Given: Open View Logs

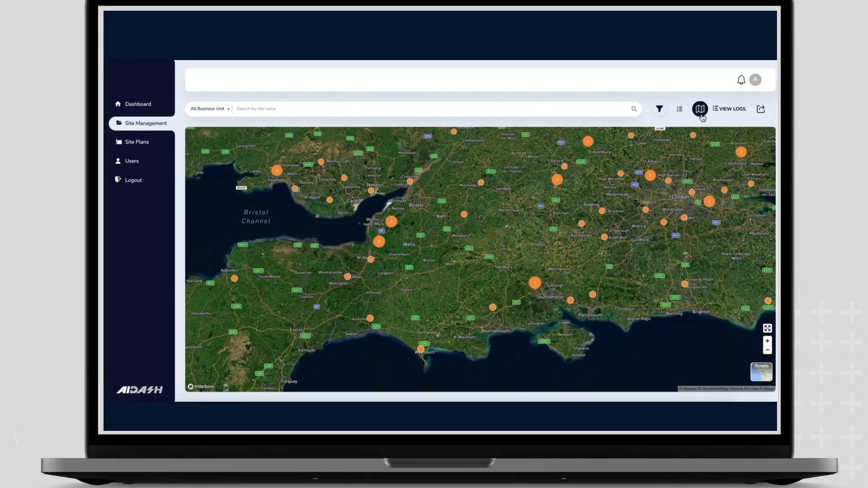Looking at the screenshot, I should tap(729, 109).
